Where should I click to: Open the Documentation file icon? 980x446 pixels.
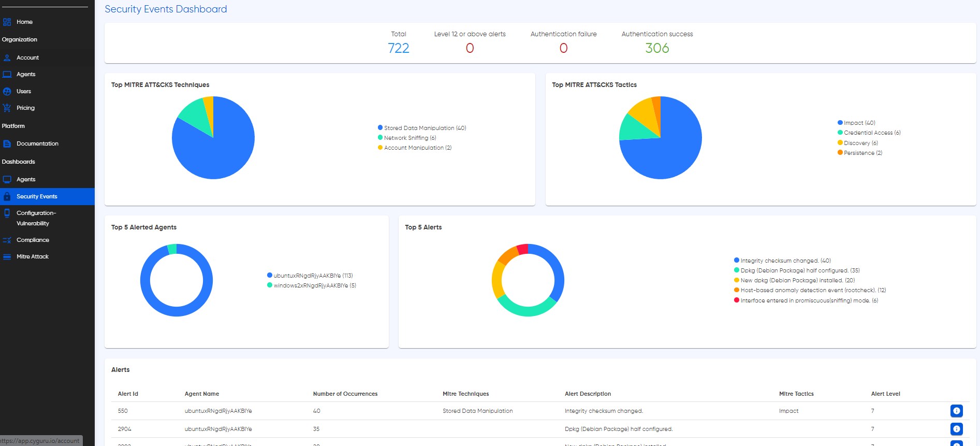tap(7, 143)
